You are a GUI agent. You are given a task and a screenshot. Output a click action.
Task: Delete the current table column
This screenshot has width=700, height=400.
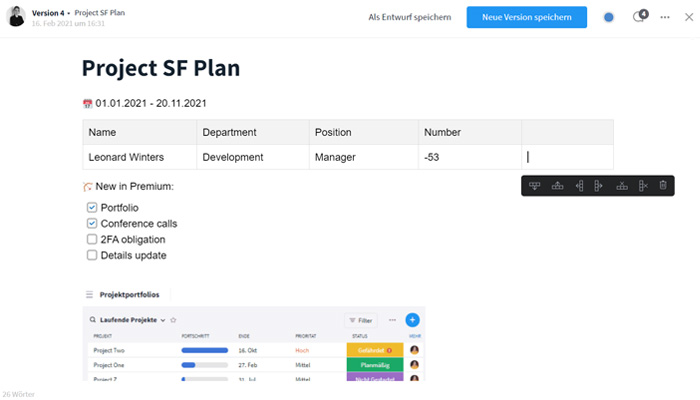pos(643,186)
